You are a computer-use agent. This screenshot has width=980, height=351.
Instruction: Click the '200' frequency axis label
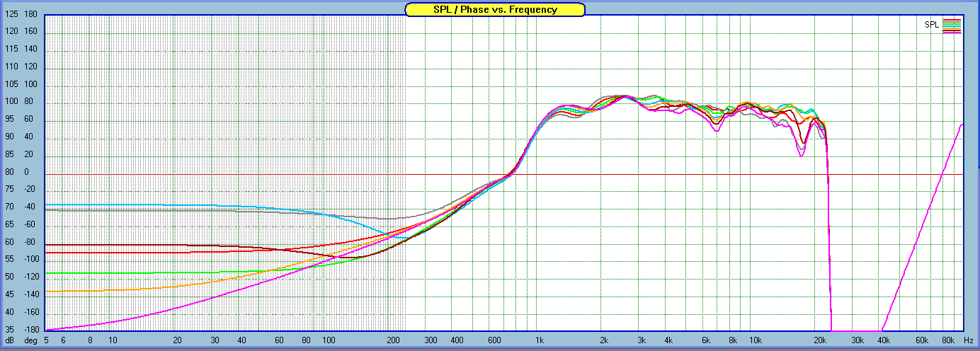(x=393, y=340)
